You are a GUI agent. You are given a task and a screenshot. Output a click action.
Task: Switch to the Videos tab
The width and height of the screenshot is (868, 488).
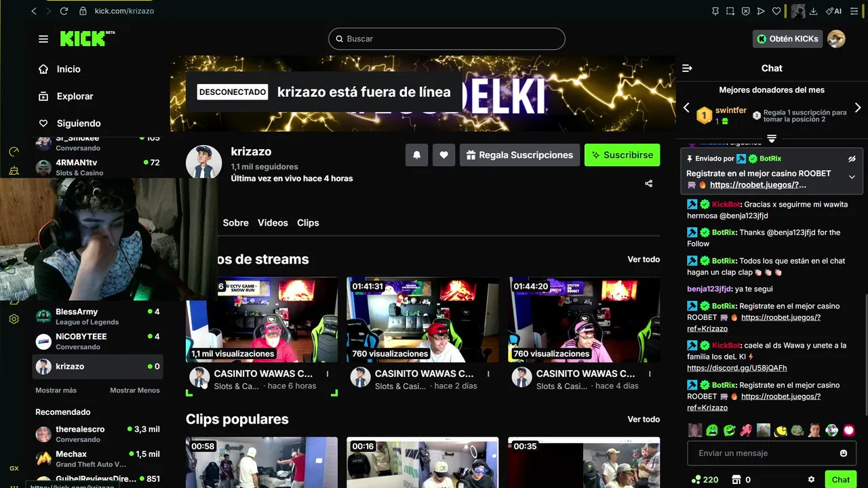pos(273,222)
